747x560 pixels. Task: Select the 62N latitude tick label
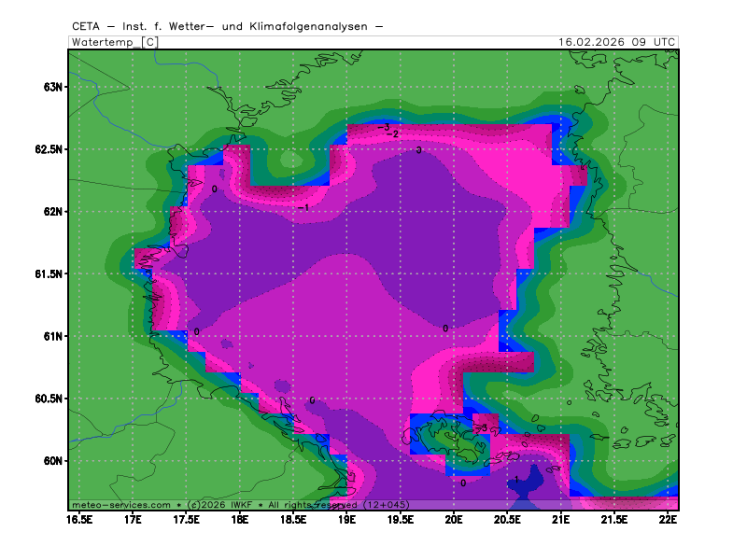point(52,212)
